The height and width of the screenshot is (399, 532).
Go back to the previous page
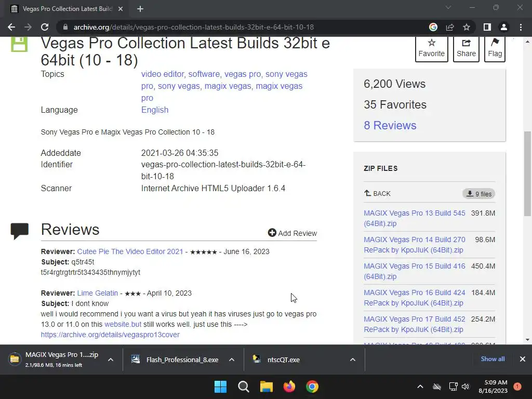pos(11,27)
